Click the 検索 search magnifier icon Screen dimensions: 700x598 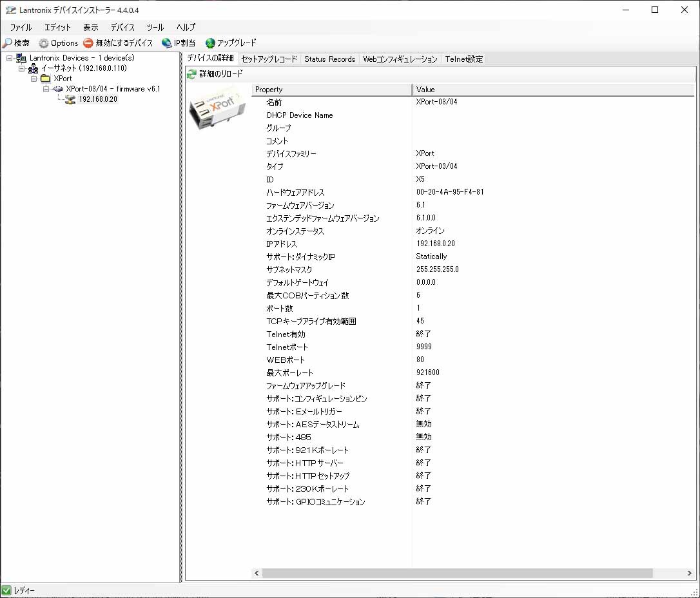7,43
